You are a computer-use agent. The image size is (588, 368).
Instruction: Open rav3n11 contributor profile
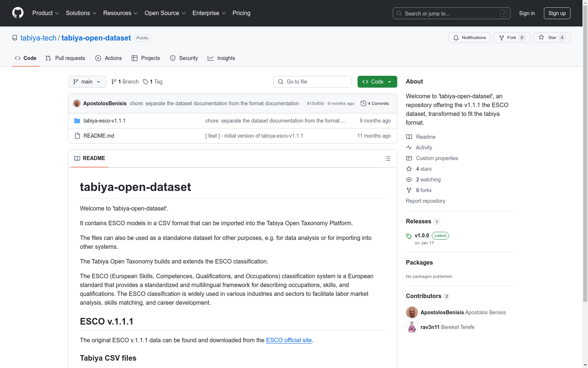(430, 327)
